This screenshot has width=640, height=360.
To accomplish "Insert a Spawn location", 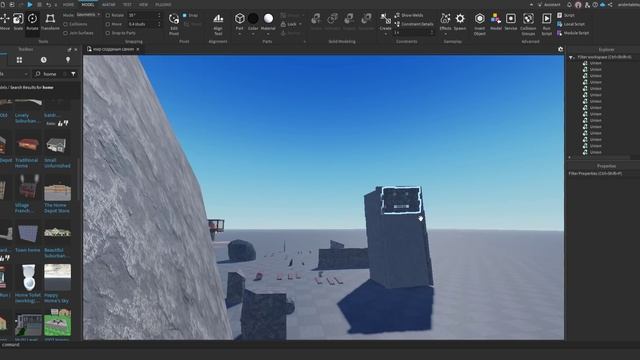I will coord(460,21).
